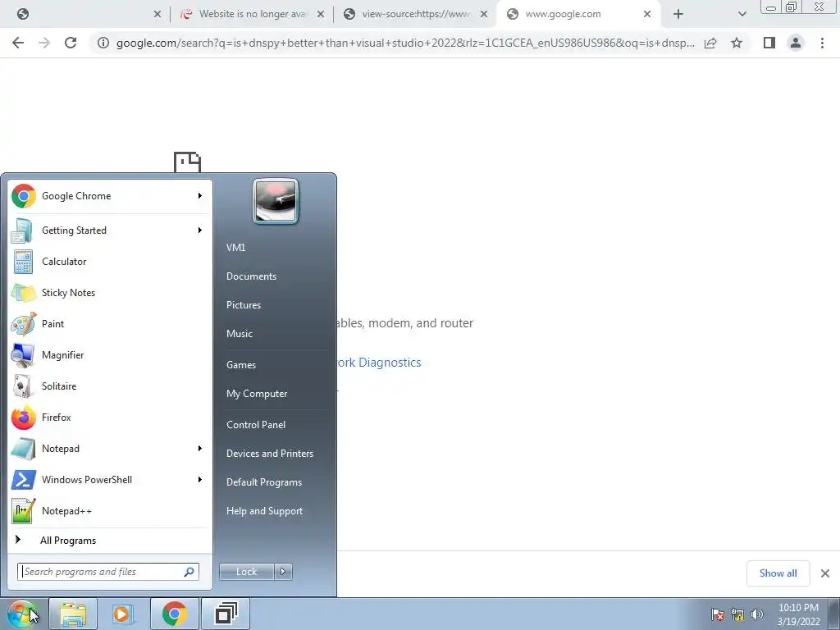Select the www.google.com tab

577,14
